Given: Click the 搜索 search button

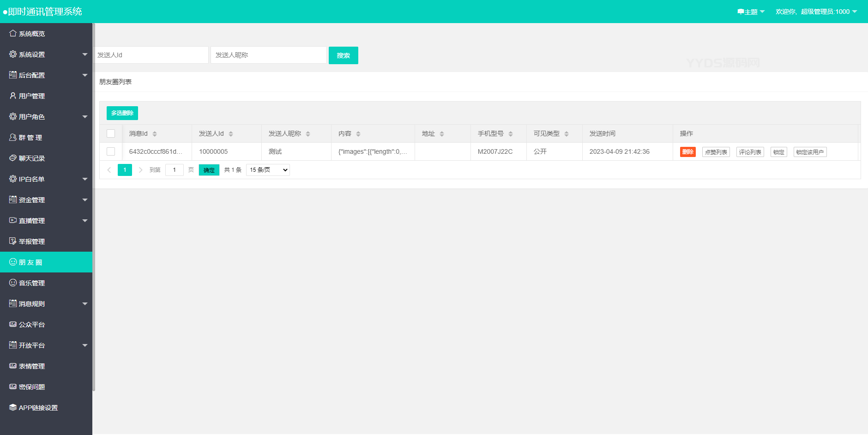Looking at the screenshot, I should pyautogui.click(x=343, y=55).
